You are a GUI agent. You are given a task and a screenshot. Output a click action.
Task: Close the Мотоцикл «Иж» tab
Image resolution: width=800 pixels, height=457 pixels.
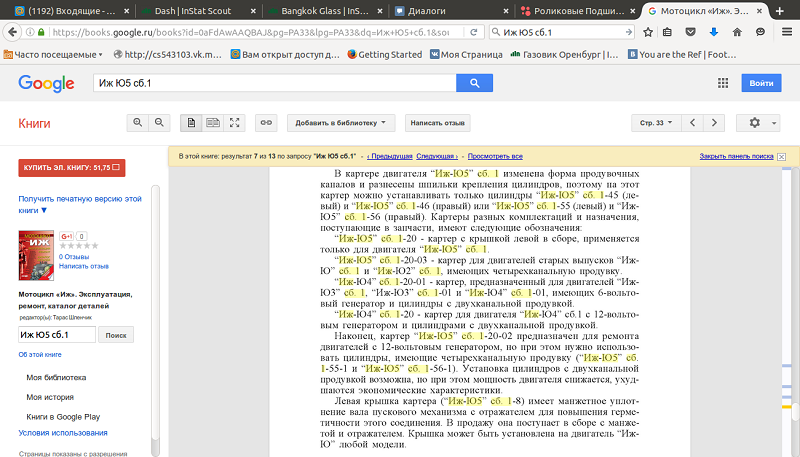tap(759, 11)
